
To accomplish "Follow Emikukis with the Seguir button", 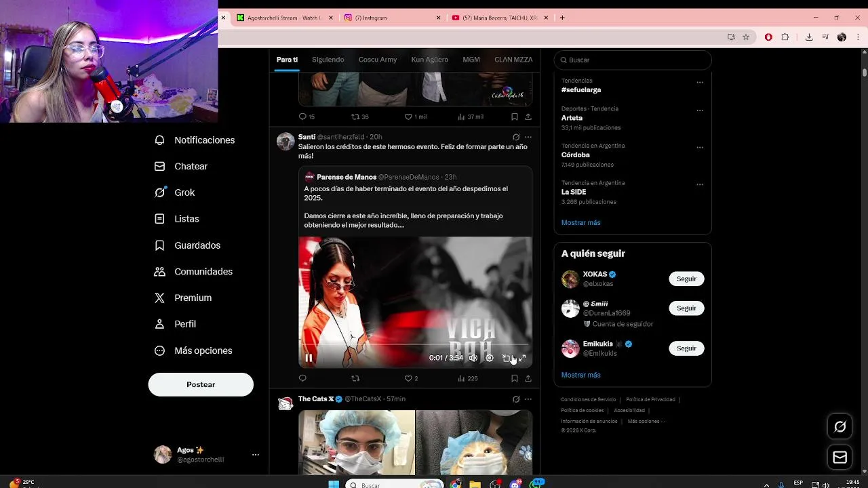I will tap(686, 348).
